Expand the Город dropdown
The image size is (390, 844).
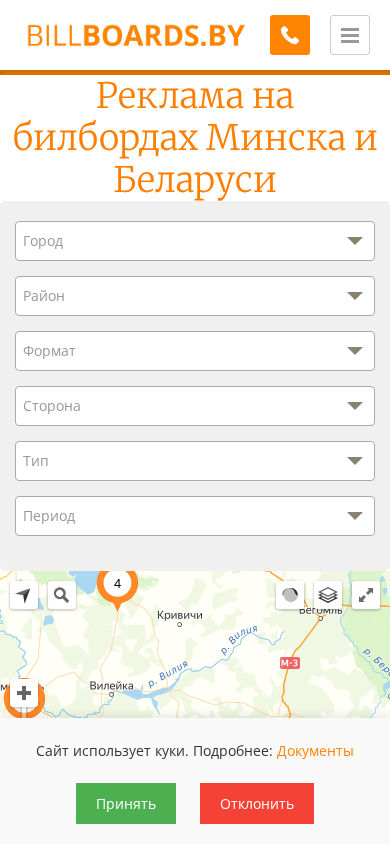click(x=195, y=241)
